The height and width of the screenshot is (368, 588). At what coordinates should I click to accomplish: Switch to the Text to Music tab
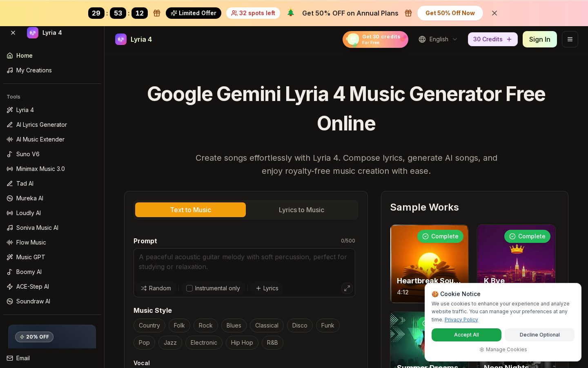click(x=190, y=210)
